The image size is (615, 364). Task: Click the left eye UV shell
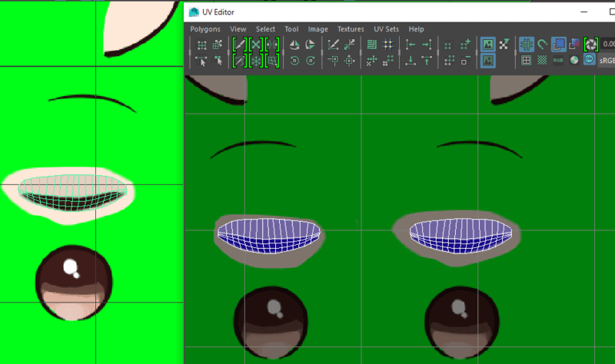pos(268,233)
